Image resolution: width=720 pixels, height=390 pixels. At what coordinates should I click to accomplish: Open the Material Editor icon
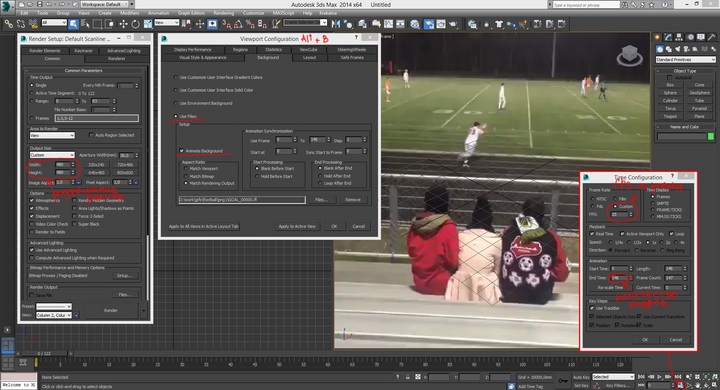point(415,24)
